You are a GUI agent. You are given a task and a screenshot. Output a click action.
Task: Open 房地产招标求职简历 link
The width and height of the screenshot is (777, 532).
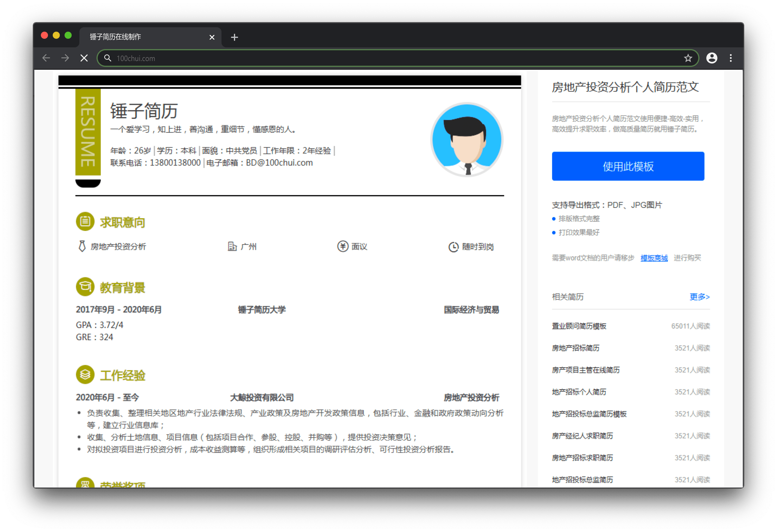582,458
